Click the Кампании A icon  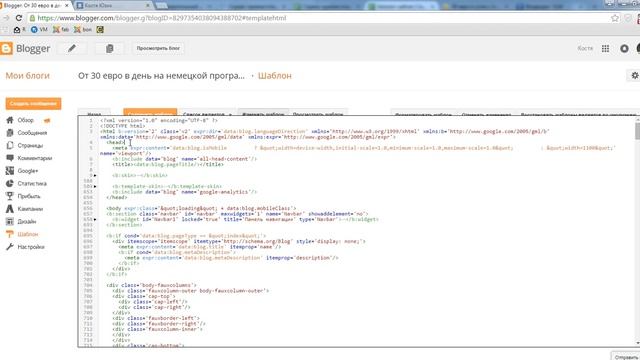tap(10, 209)
